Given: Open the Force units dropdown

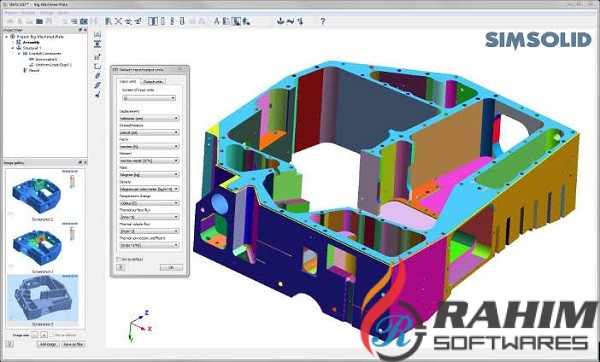Looking at the screenshot, I should click(149, 147).
